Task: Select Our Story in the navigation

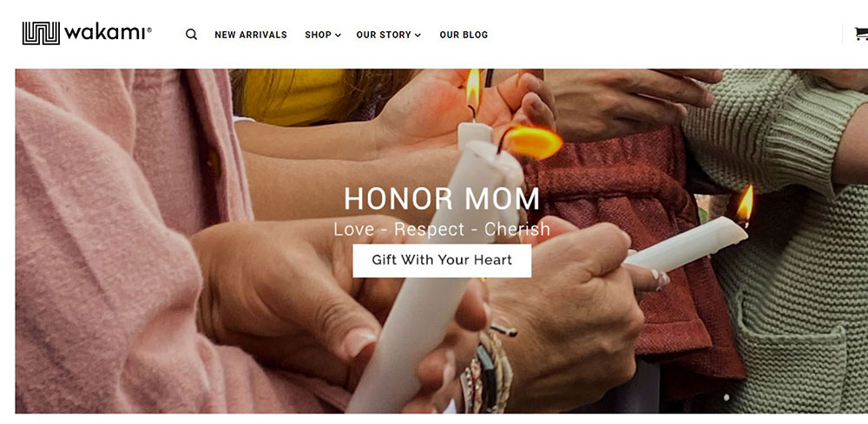Action: 384,35
